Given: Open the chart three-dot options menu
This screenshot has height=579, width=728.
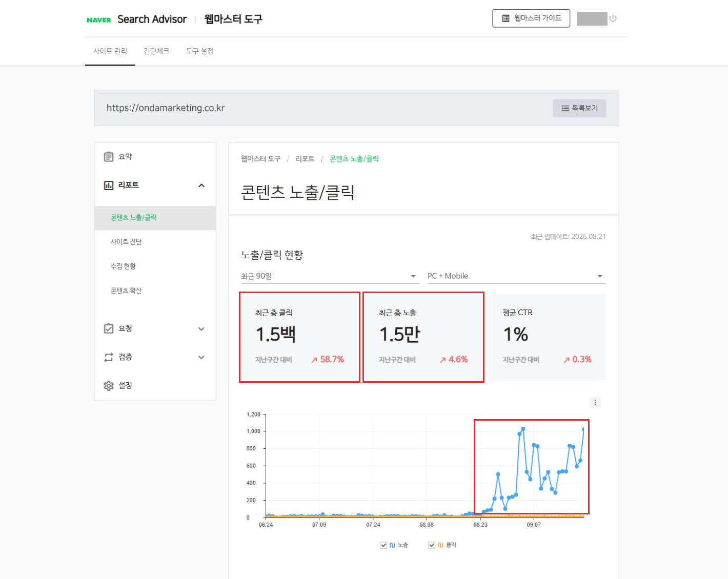Looking at the screenshot, I should click(x=595, y=403).
